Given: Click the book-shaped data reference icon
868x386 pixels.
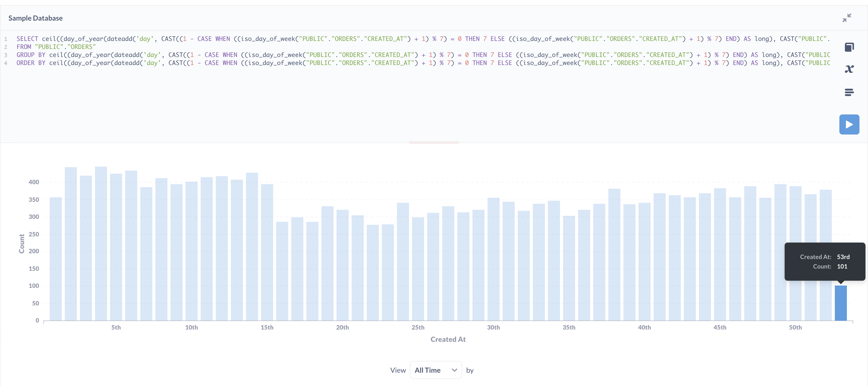Looking at the screenshot, I should point(849,47).
